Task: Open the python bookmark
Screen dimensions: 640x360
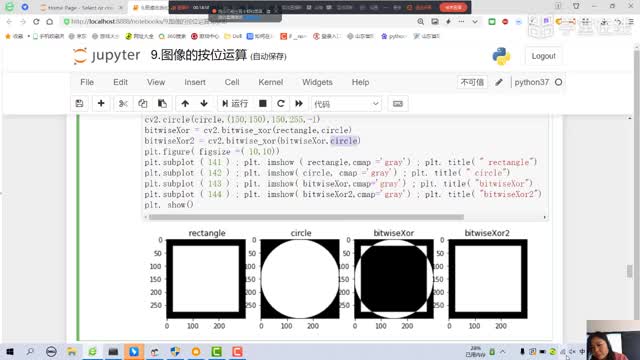Action: click(x=394, y=36)
